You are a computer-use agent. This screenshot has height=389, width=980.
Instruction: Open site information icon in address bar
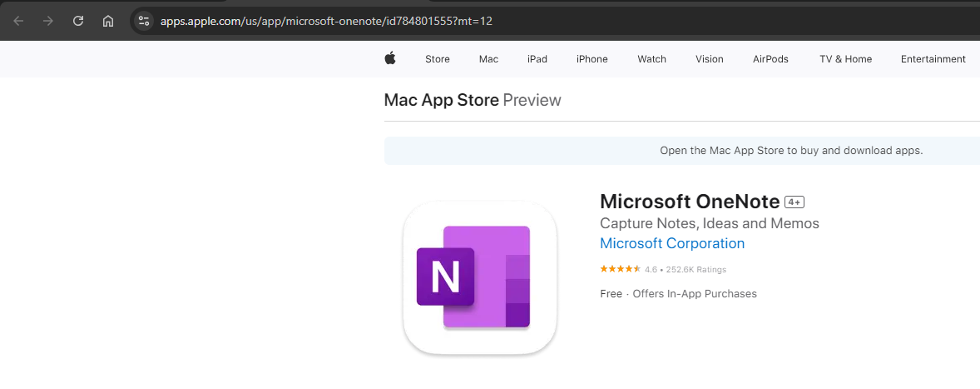coord(144,21)
